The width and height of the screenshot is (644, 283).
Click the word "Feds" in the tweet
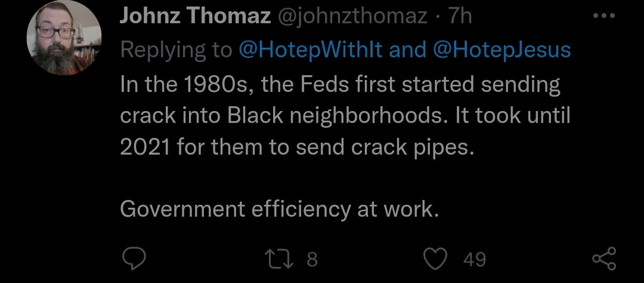[x=322, y=84]
